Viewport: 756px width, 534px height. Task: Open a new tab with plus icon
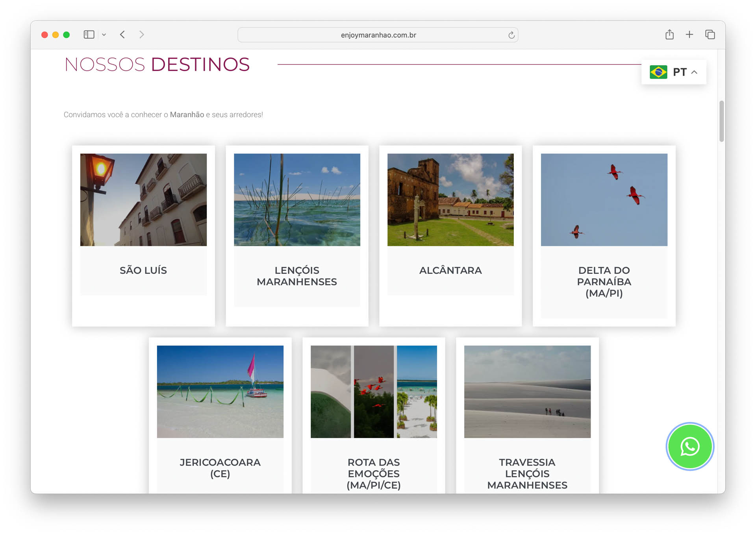689,35
